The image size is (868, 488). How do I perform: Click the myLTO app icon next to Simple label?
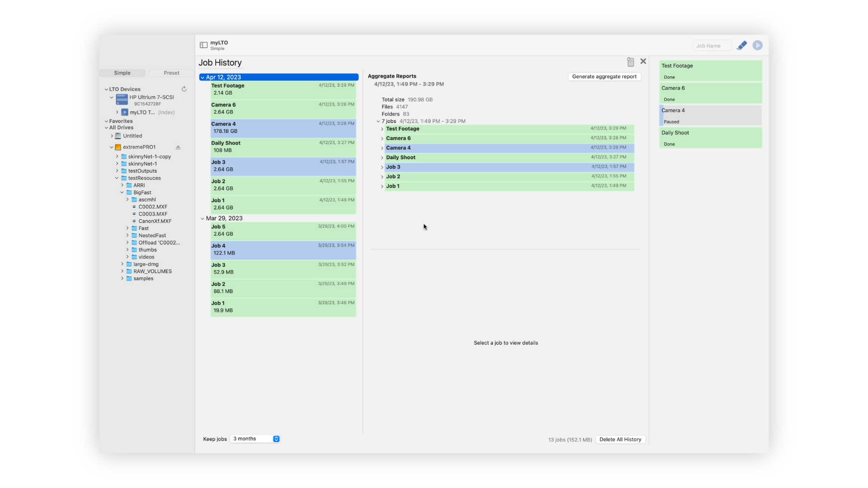[203, 45]
